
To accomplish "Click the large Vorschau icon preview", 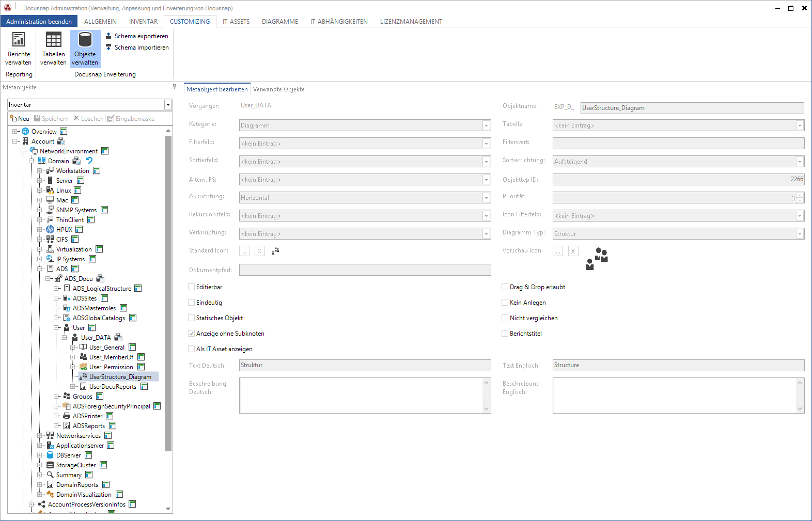I will [597, 259].
